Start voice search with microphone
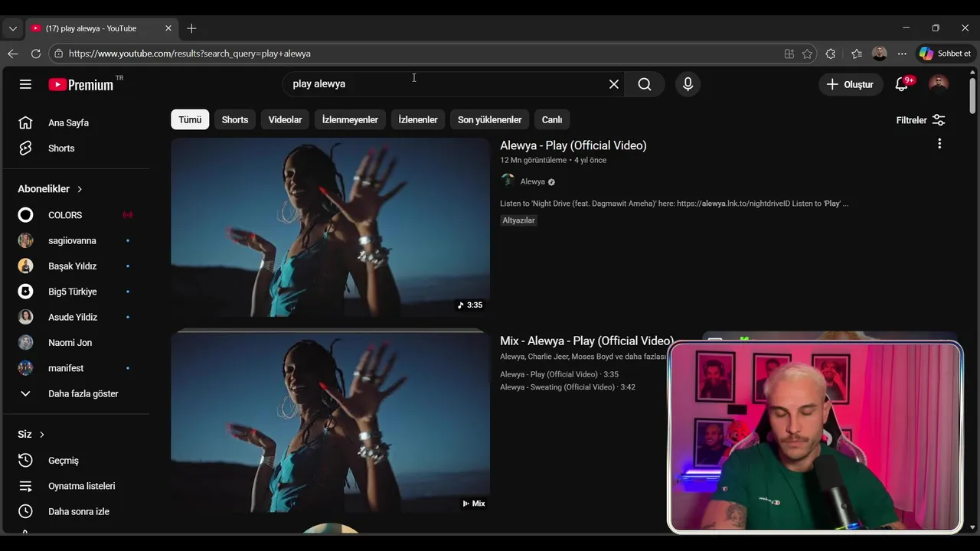Screen dimensions: 980x551 [x=688, y=84]
